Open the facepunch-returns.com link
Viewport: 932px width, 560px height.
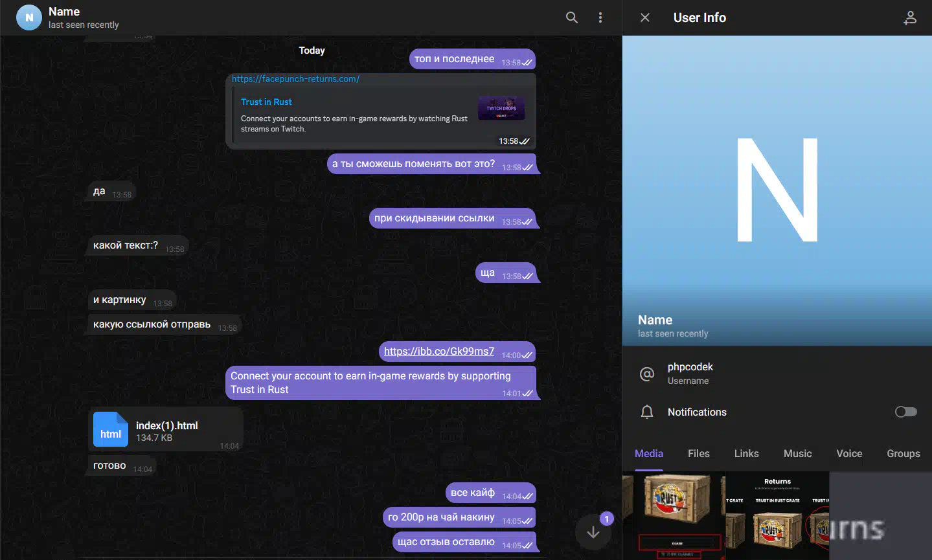point(295,79)
